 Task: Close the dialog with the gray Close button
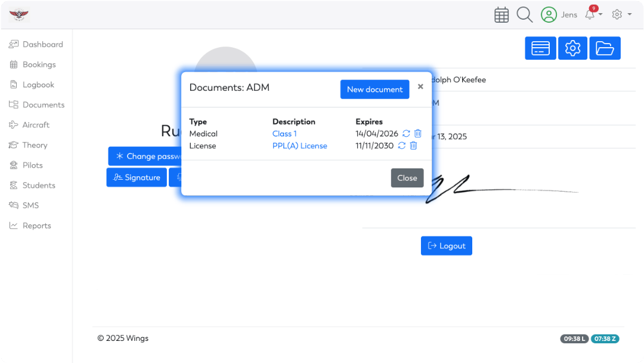click(407, 178)
